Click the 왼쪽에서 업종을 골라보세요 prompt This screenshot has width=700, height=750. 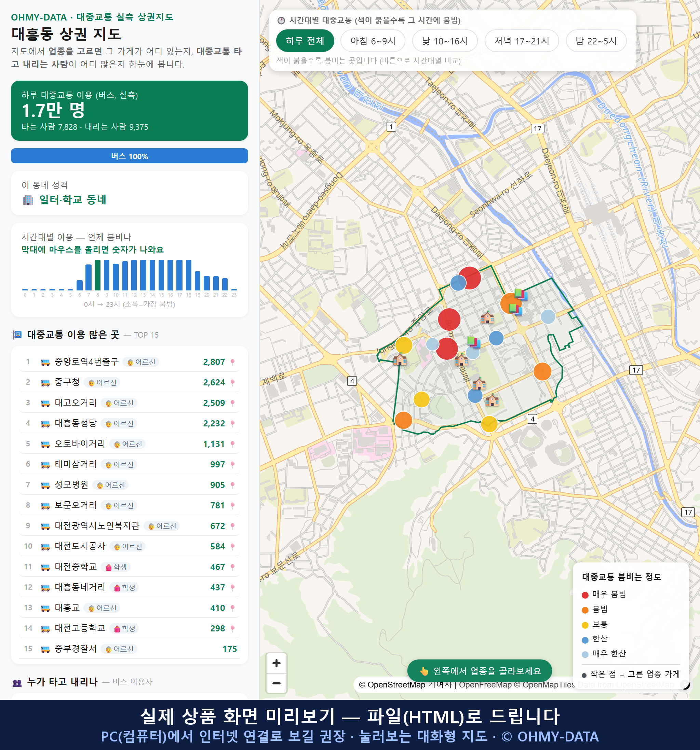[x=480, y=671]
